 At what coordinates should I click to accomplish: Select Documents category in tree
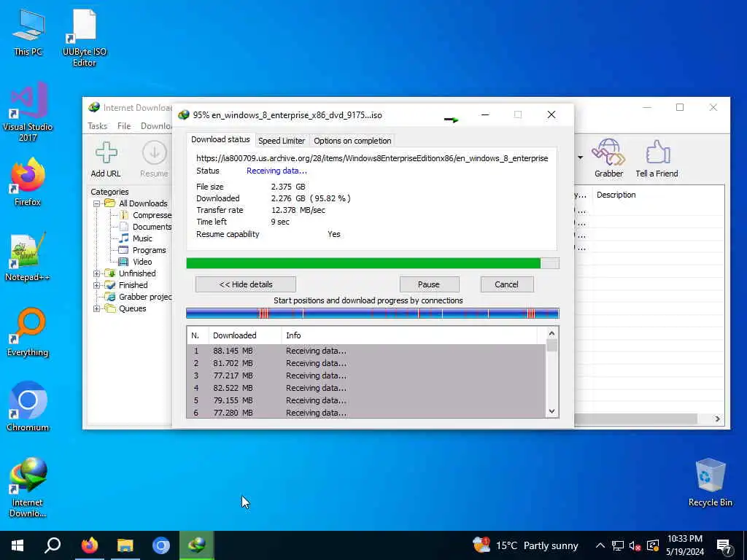tap(146, 227)
